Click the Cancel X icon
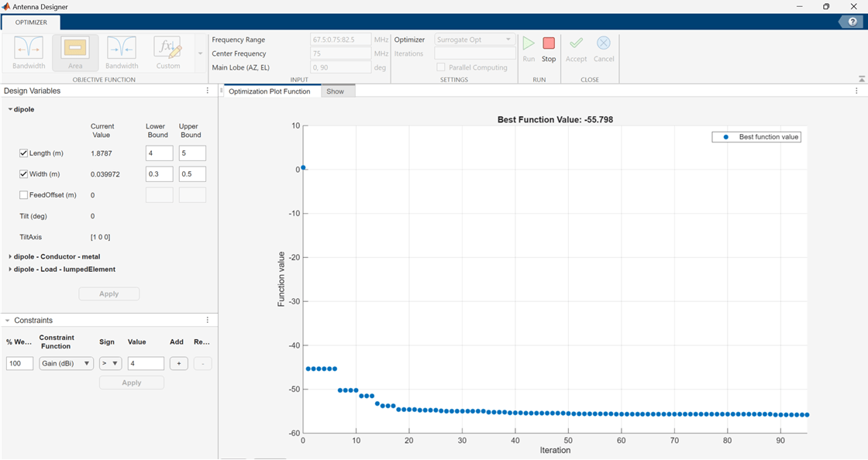The image size is (868, 460). [x=604, y=45]
